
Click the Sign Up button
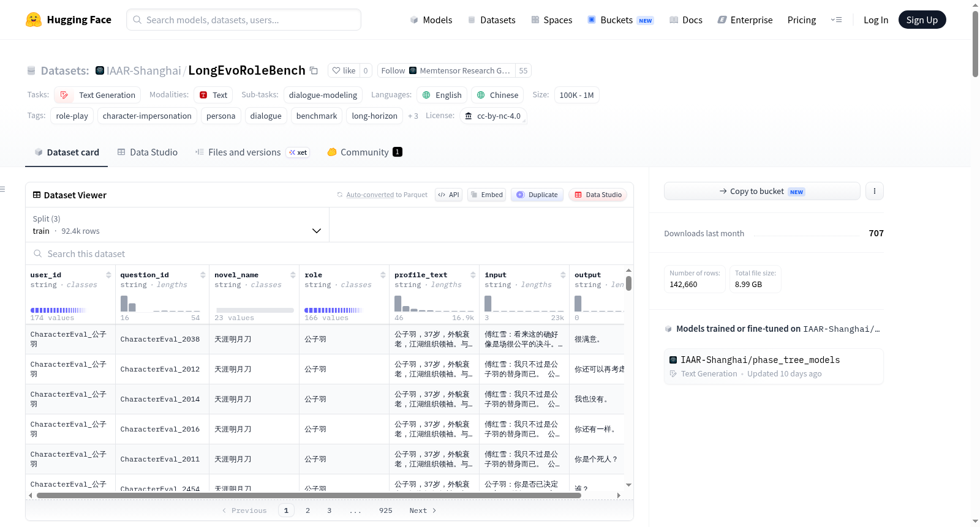[922, 20]
